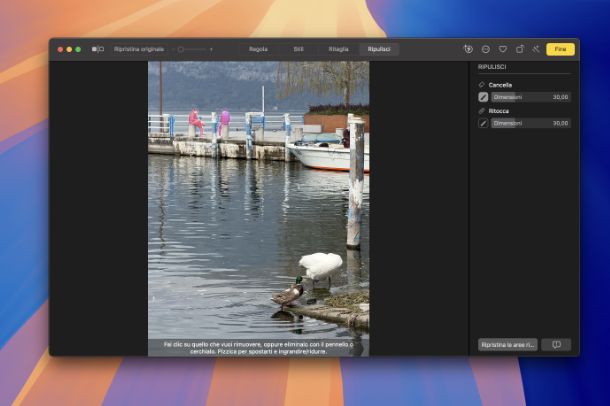Click the Ritocca bandage icon
This screenshot has height=406, width=610.
click(482, 111)
